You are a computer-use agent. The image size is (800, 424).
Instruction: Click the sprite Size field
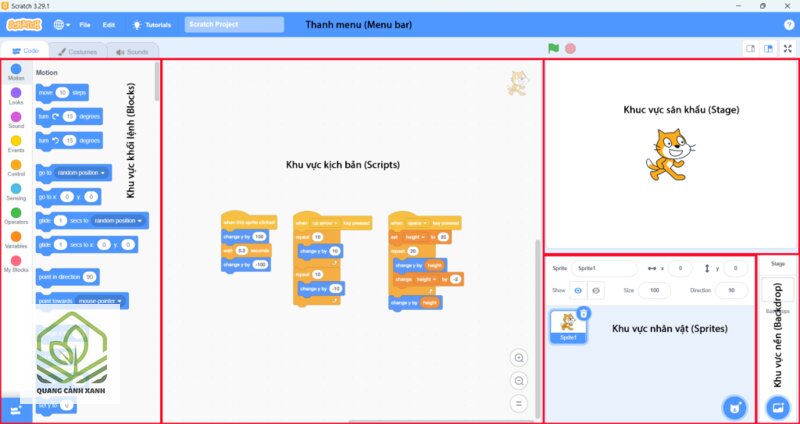tap(655, 290)
